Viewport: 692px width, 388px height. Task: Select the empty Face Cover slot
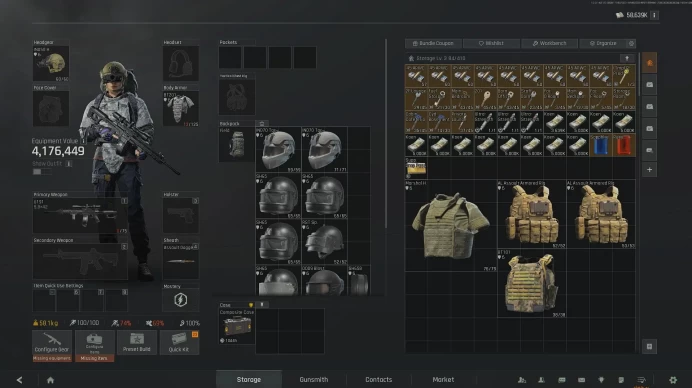point(51,109)
